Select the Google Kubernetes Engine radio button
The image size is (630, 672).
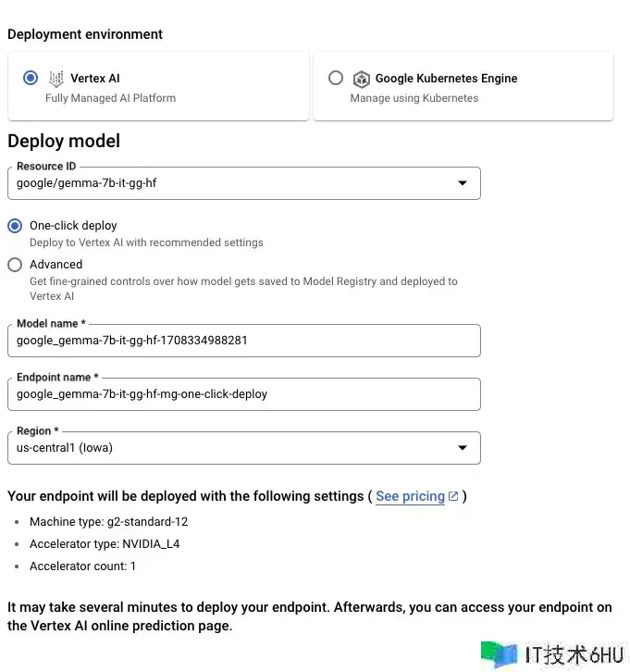(x=336, y=79)
